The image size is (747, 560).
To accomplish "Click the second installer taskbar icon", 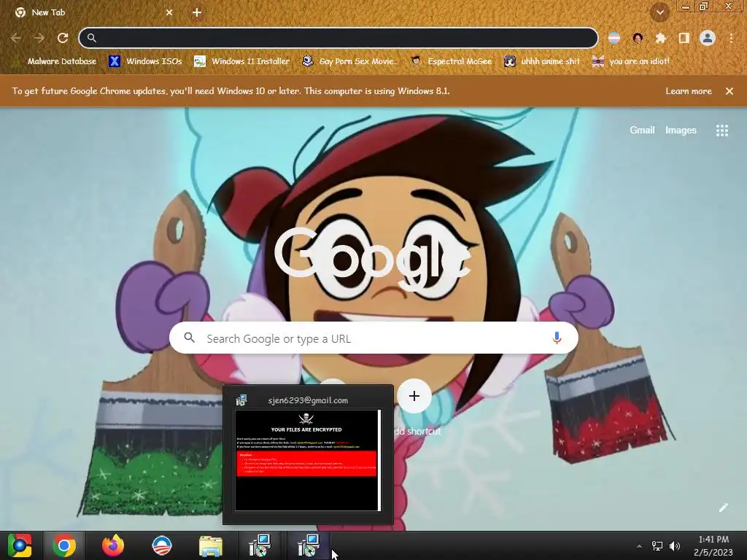I will [309, 545].
